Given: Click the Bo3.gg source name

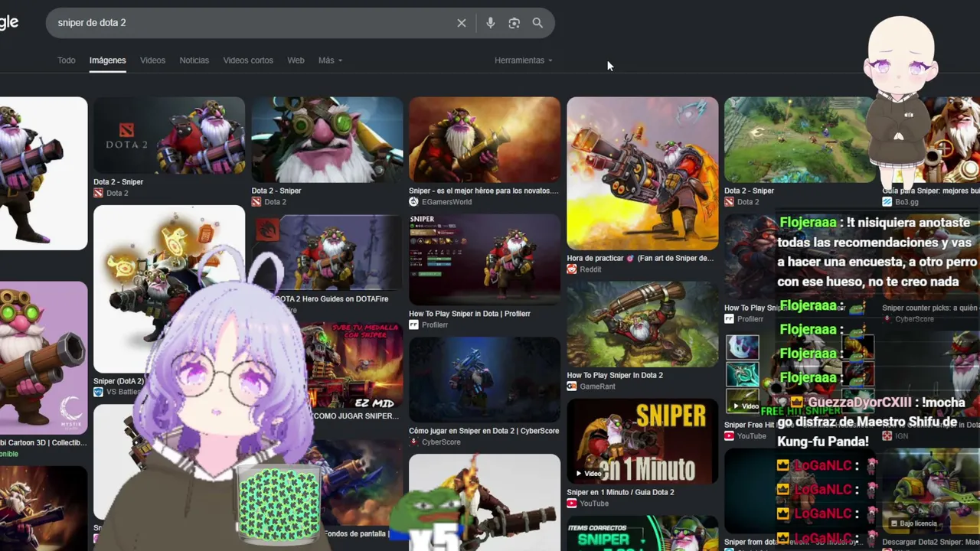Looking at the screenshot, I should (x=906, y=202).
